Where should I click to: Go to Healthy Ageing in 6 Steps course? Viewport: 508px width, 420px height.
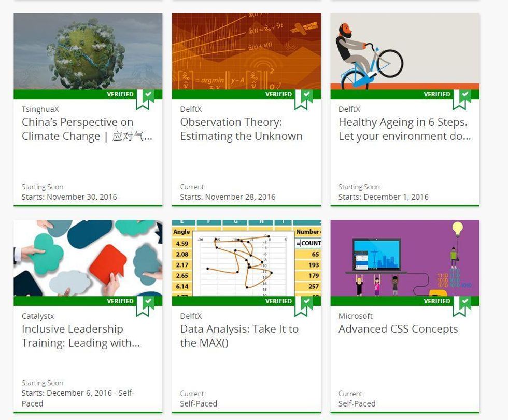pos(404,129)
